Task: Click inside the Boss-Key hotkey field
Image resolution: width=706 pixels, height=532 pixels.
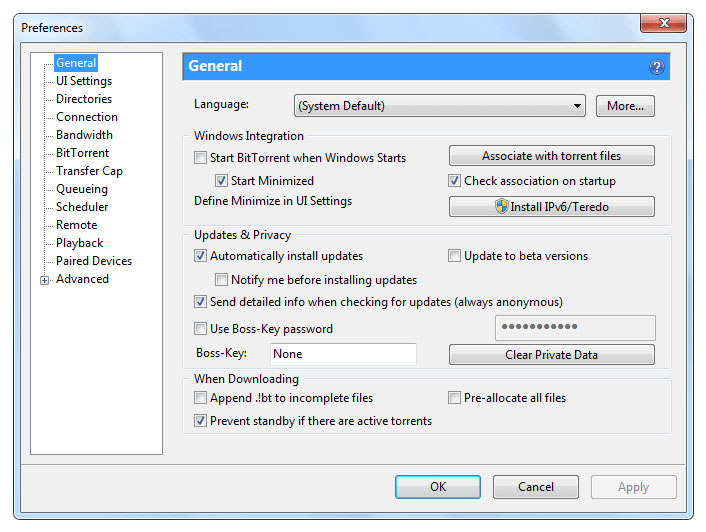Action: pos(343,354)
